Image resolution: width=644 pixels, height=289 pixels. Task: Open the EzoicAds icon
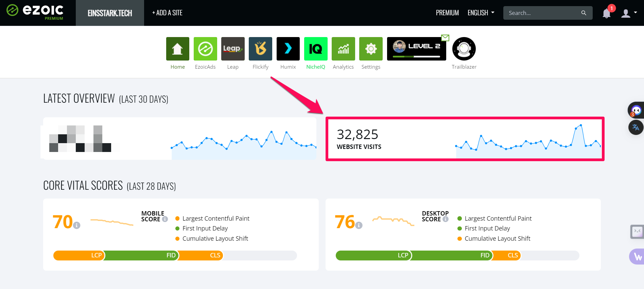point(205,49)
